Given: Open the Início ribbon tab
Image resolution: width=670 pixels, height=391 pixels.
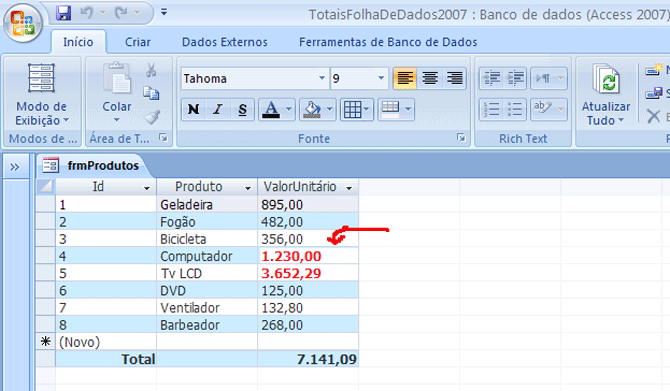Looking at the screenshot, I should tap(78, 42).
